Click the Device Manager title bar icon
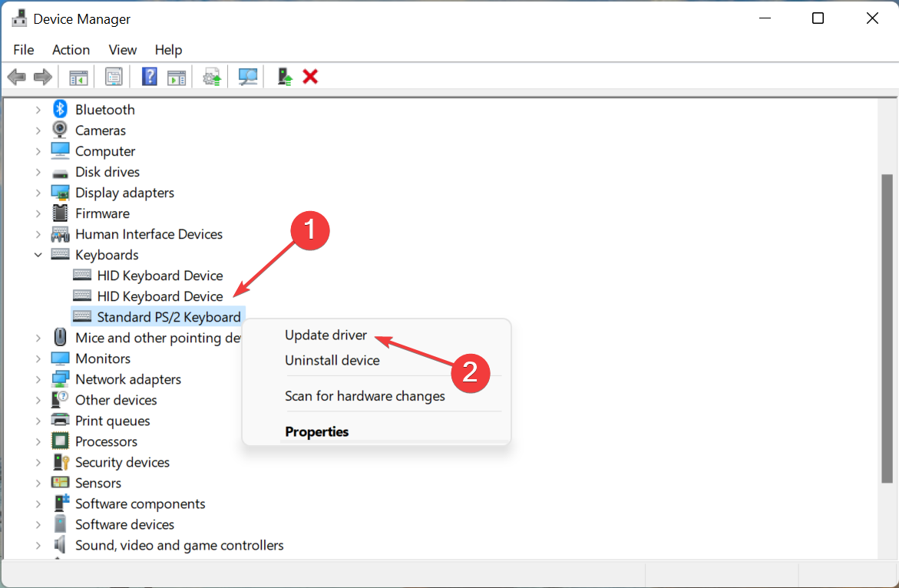 point(19,18)
